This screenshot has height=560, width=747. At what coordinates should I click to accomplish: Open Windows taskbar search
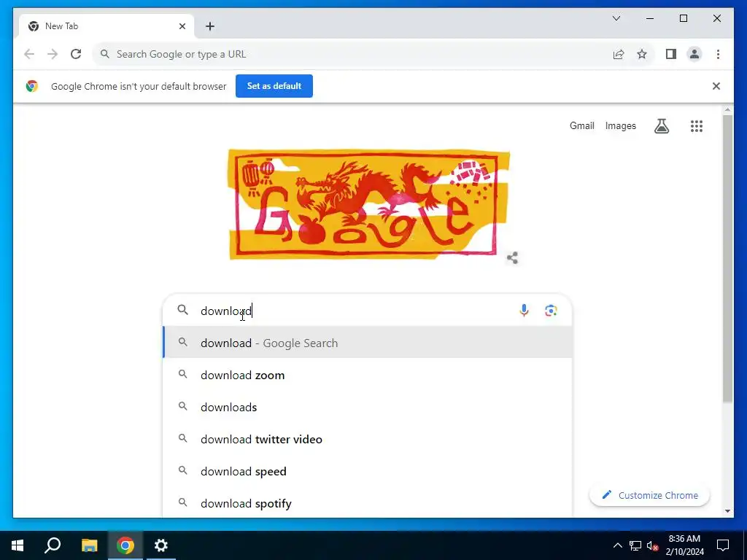[x=53, y=545]
